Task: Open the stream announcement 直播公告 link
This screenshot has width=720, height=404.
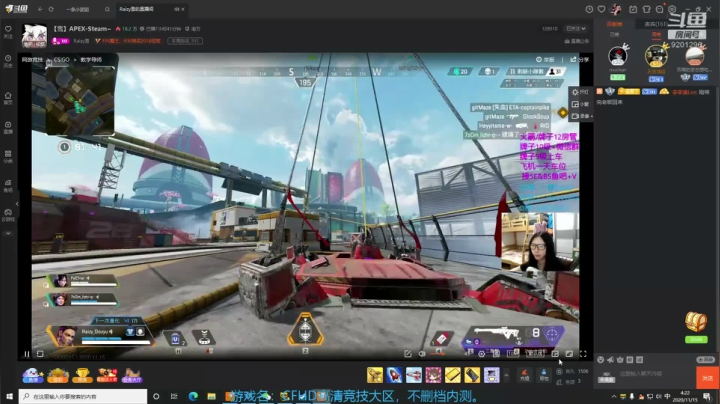Action: [577, 41]
